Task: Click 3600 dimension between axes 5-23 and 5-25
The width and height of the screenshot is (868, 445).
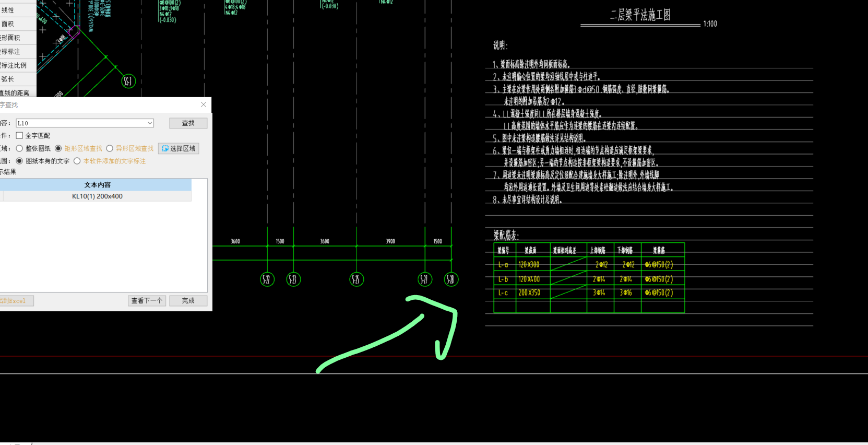Action: [325, 241]
